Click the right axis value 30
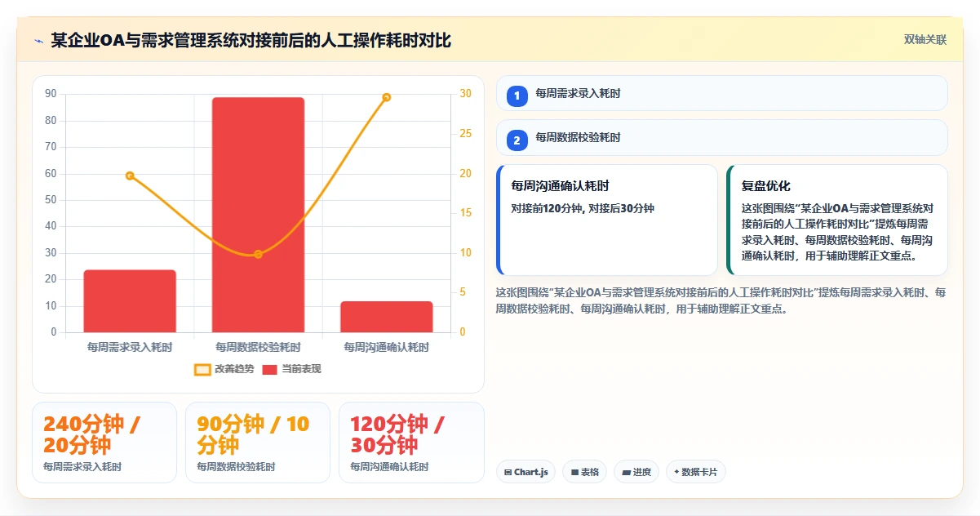 (x=466, y=94)
